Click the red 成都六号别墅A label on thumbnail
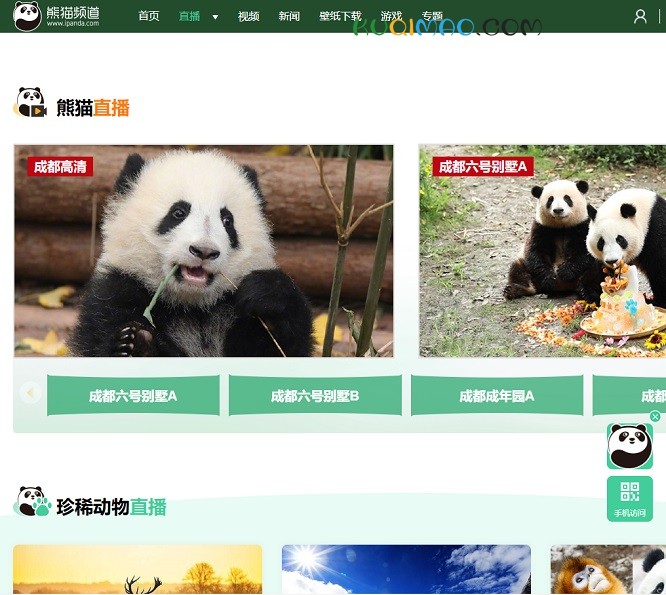Screen dimensions: 666x595 tap(483, 166)
